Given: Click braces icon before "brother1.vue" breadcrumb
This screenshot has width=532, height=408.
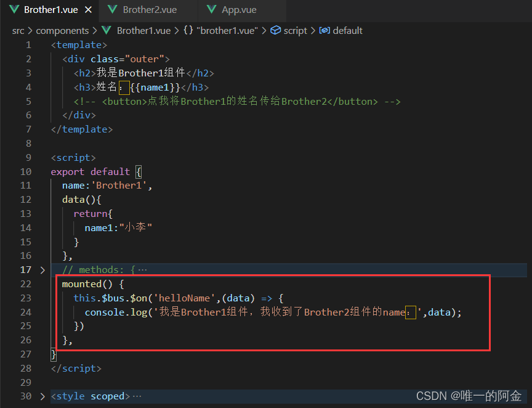Looking at the screenshot, I should coord(188,30).
